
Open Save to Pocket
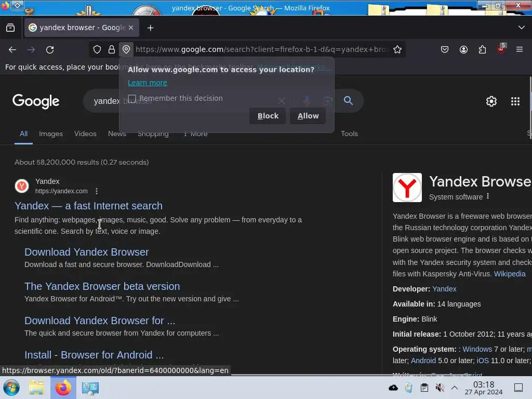point(445,49)
